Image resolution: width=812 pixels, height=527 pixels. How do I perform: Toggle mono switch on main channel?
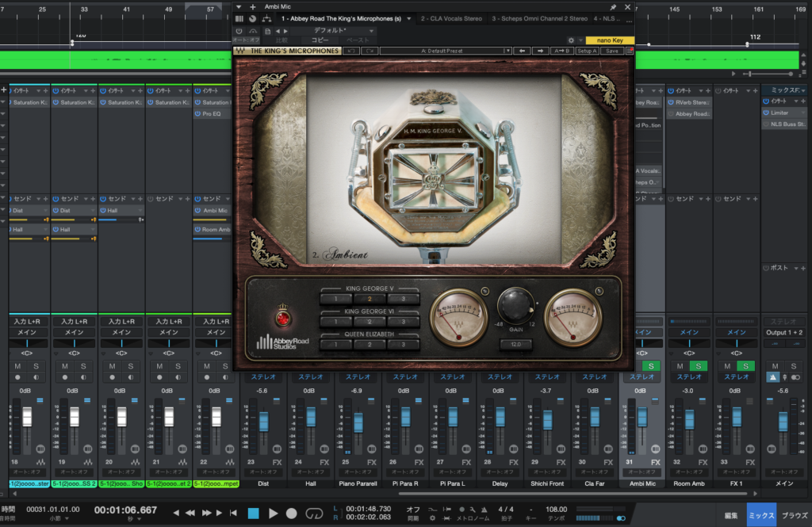795,377
